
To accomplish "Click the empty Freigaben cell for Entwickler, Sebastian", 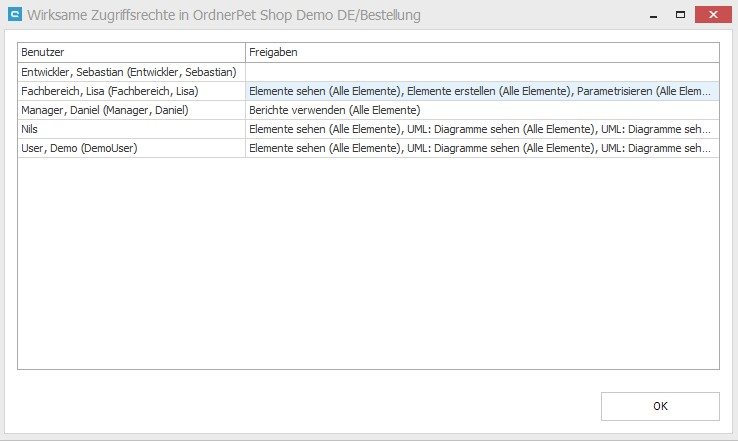I will click(482, 72).
